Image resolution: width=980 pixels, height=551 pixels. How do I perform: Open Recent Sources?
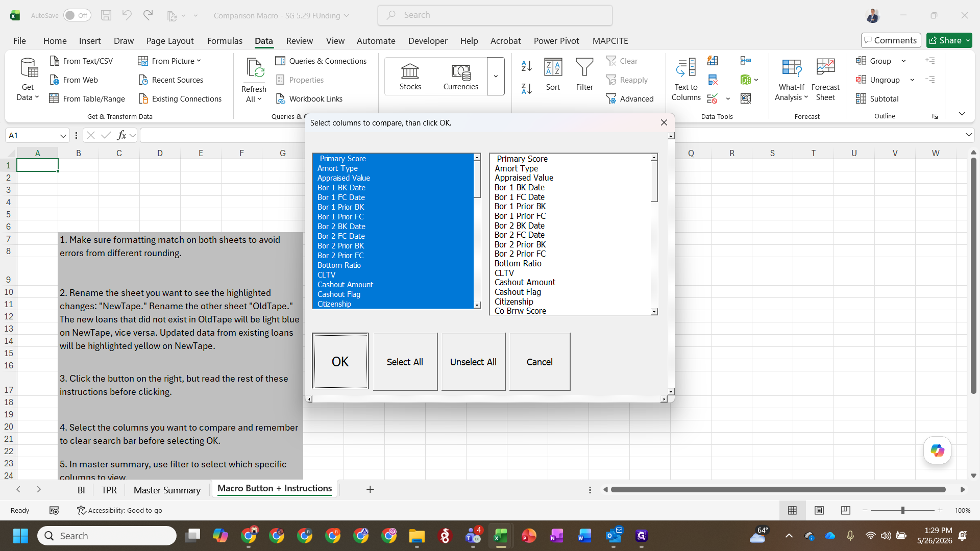tap(170, 80)
